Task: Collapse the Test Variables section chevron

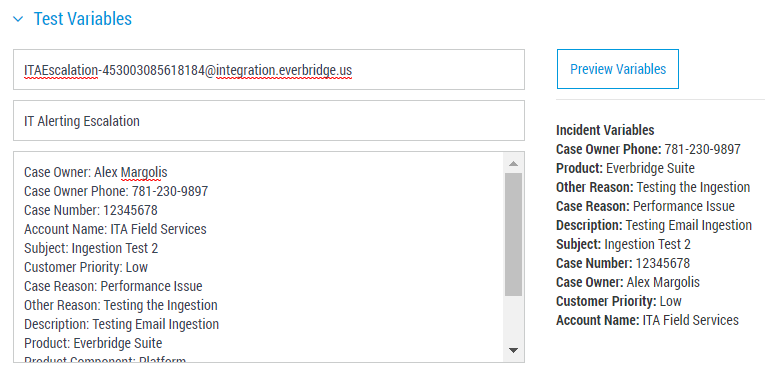Action: pos(18,19)
